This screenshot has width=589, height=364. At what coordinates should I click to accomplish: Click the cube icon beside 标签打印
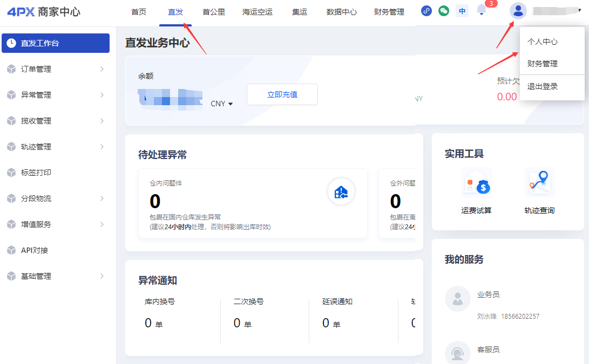pos(11,173)
